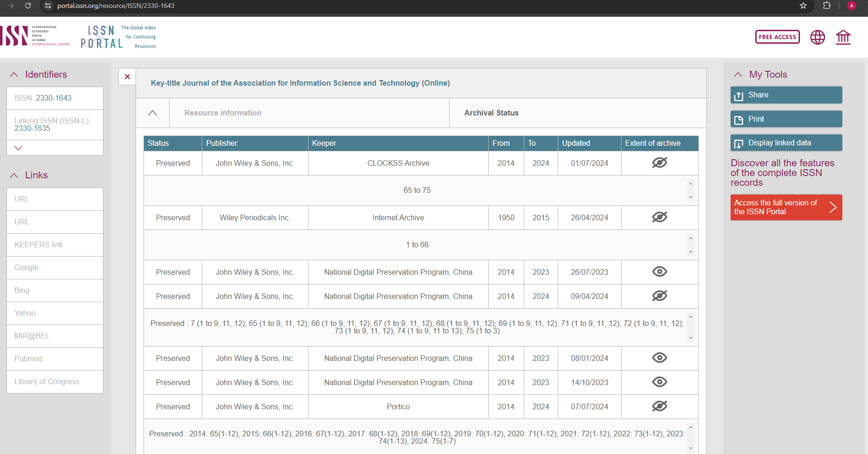868x454 pixels.
Task: Click the bookmark star in address bar
Action: click(x=803, y=6)
